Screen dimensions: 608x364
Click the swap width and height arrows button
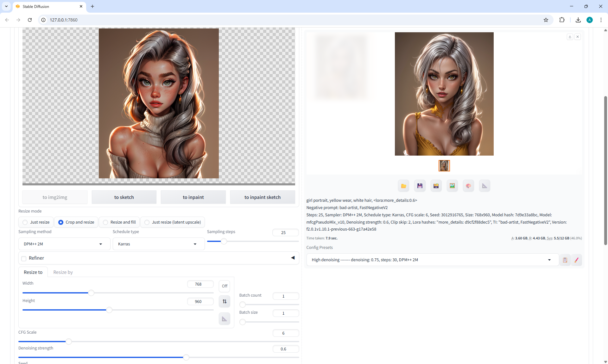(x=225, y=301)
